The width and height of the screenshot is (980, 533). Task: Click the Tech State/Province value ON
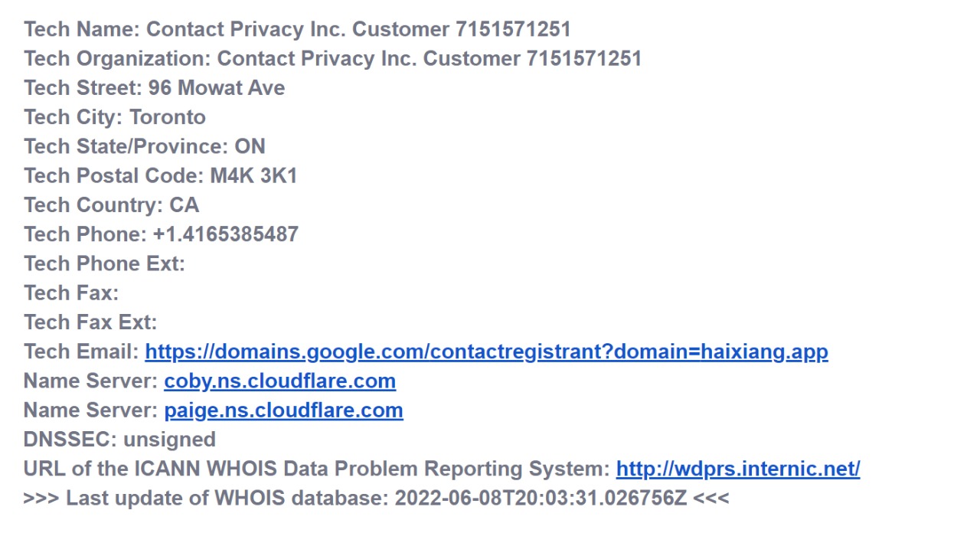pyautogui.click(x=250, y=146)
